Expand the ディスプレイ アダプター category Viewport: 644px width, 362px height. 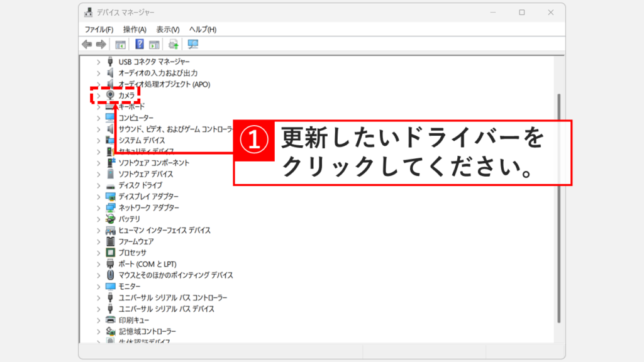[97, 196]
